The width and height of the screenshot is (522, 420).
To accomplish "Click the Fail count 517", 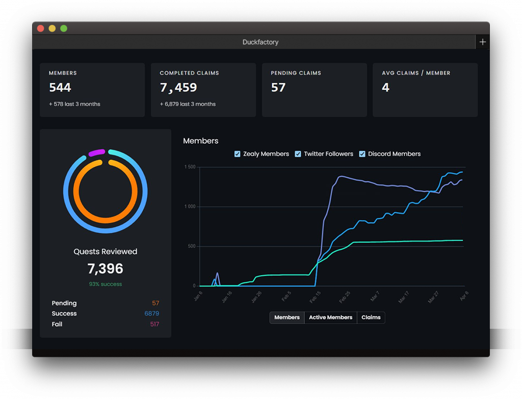I will click(154, 324).
